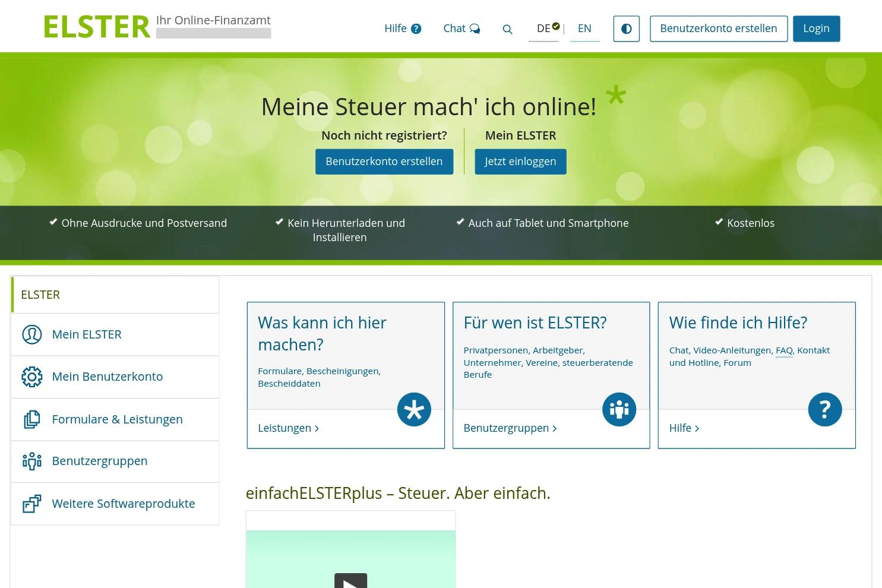Click the FAQ abbreviation in Hilfe card
Image resolution: width=882 pixels, height=588 pixels.
pos(784,350)
